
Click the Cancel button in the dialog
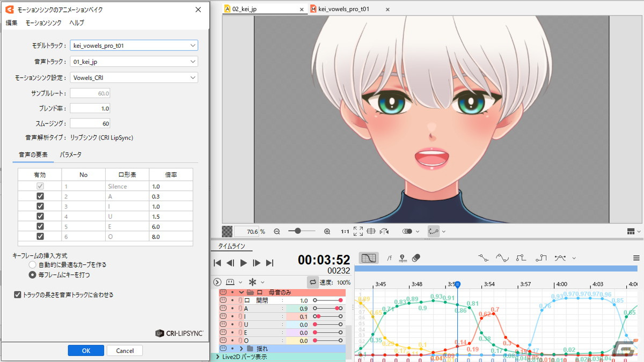(125, 350)
